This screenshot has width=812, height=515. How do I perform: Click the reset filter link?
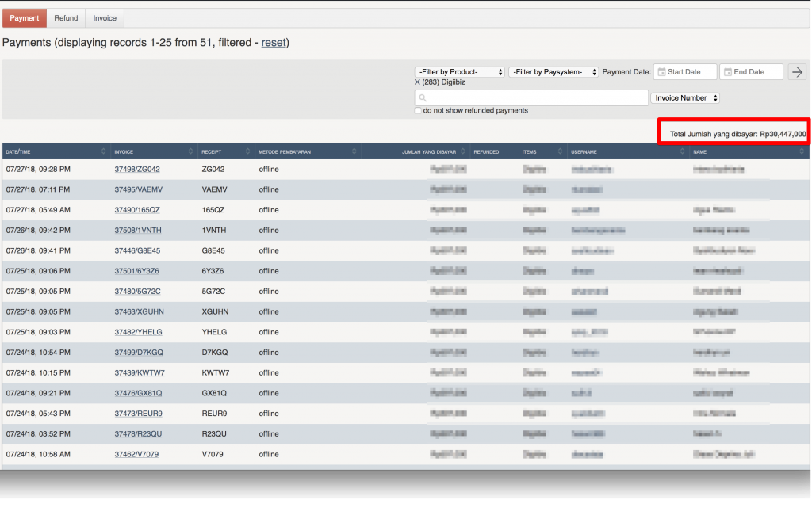[274, 42]
